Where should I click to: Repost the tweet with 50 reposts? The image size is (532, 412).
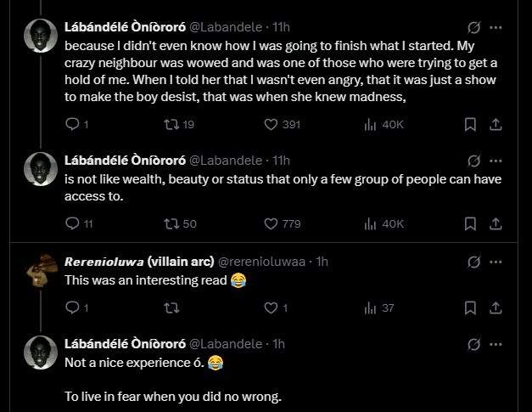(x=171, y=224)
